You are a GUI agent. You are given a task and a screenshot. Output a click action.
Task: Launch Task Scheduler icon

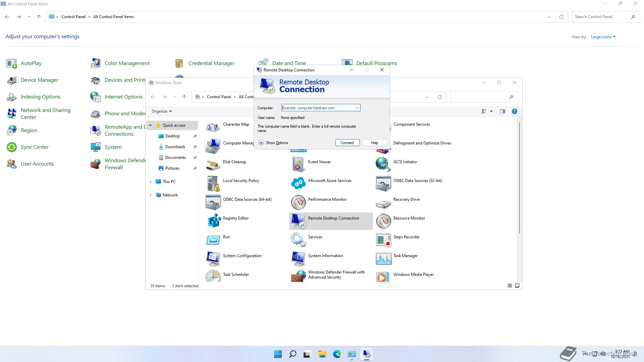tap(213, 276)
